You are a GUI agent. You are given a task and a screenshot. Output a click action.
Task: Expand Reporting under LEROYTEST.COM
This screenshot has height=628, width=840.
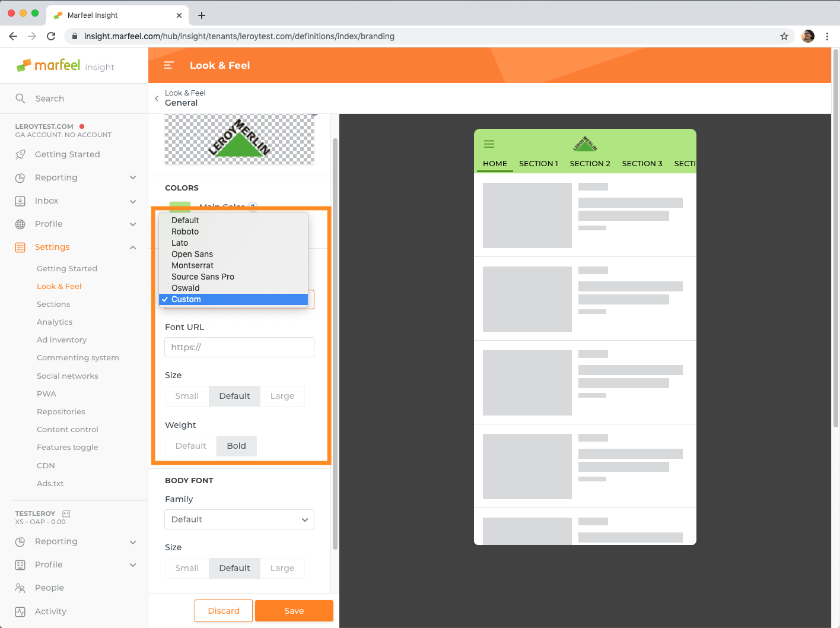click(133, 177)
